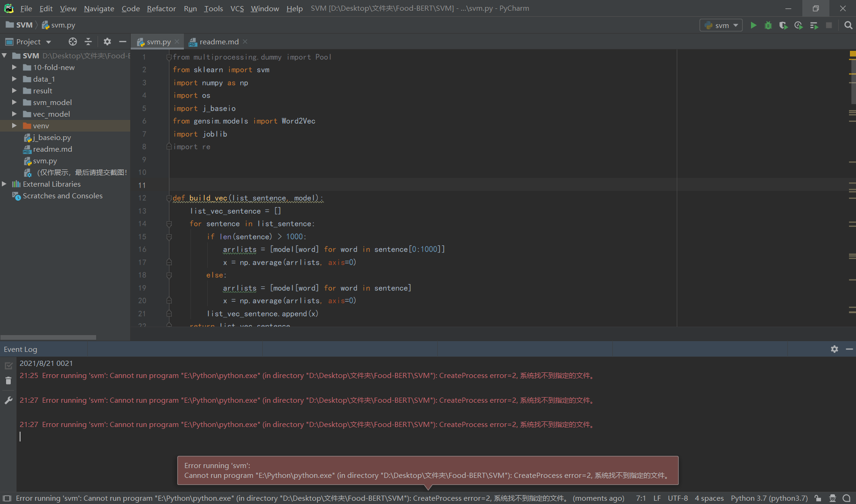Open the svm run configuration dropdown

pyautogui.click(x=721, y=25)
